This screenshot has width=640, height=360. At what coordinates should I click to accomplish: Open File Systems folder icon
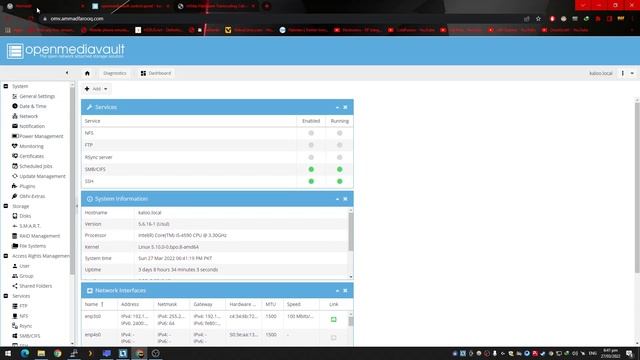tap(15, 246)
